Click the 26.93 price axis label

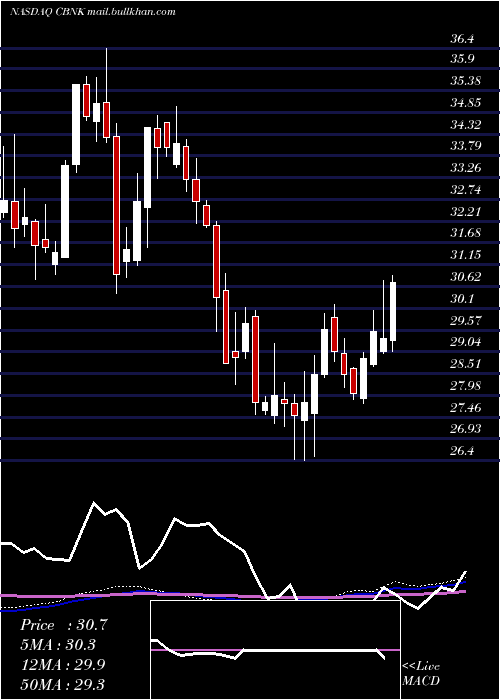tap(465, 429)
